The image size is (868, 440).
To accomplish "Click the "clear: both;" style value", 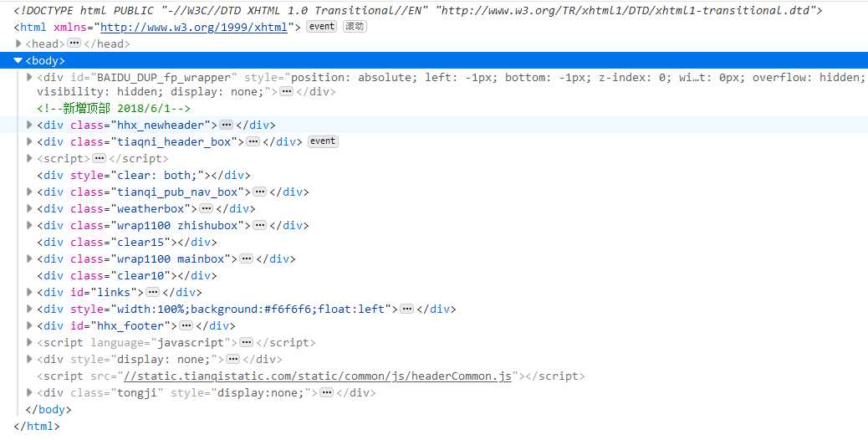I will click(156, 175).
